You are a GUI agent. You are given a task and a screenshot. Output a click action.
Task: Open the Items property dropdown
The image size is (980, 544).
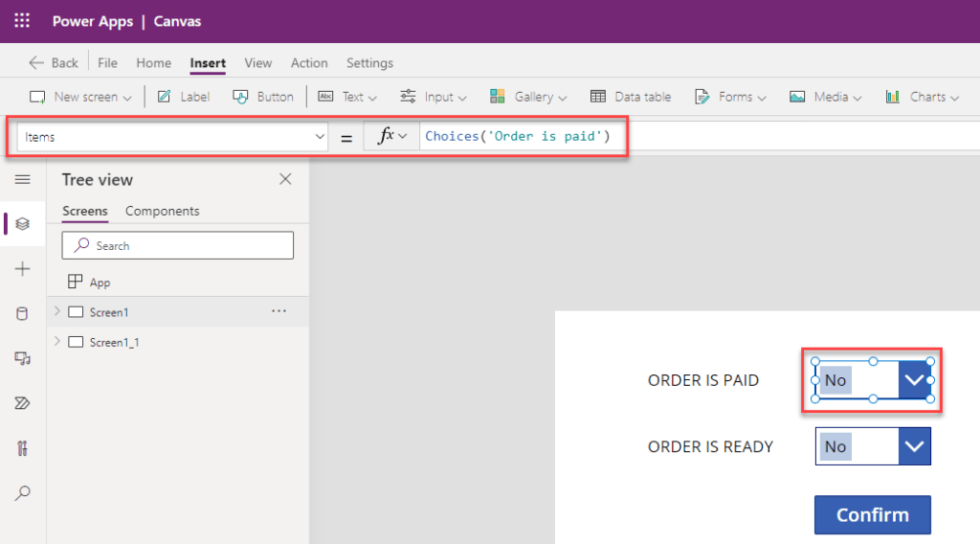point(172,137)
